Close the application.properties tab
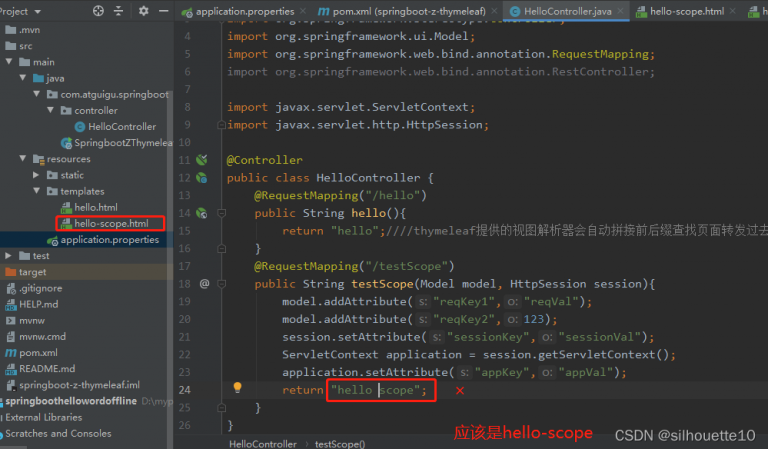Image resolution: width=768 pixels, height=449 pixels. pos(302,11)
